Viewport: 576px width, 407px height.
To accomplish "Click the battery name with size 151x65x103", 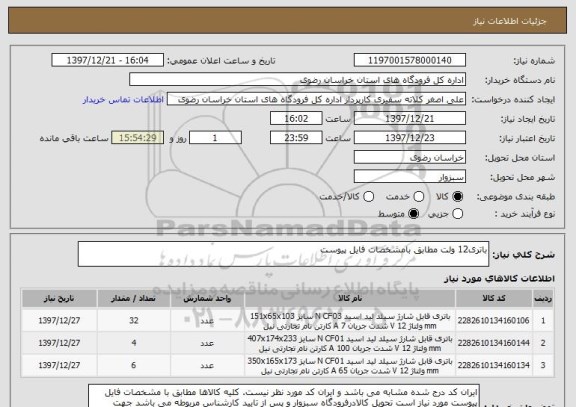I will (350, 321).
